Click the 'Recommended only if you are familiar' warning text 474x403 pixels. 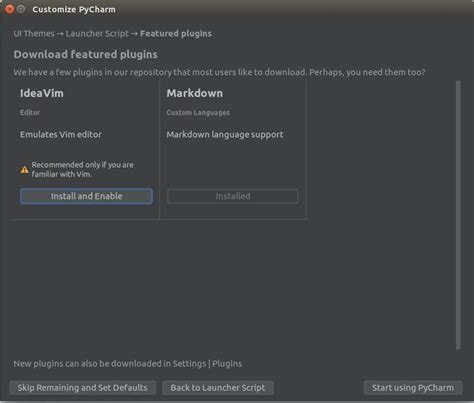[x=82, y=169]
